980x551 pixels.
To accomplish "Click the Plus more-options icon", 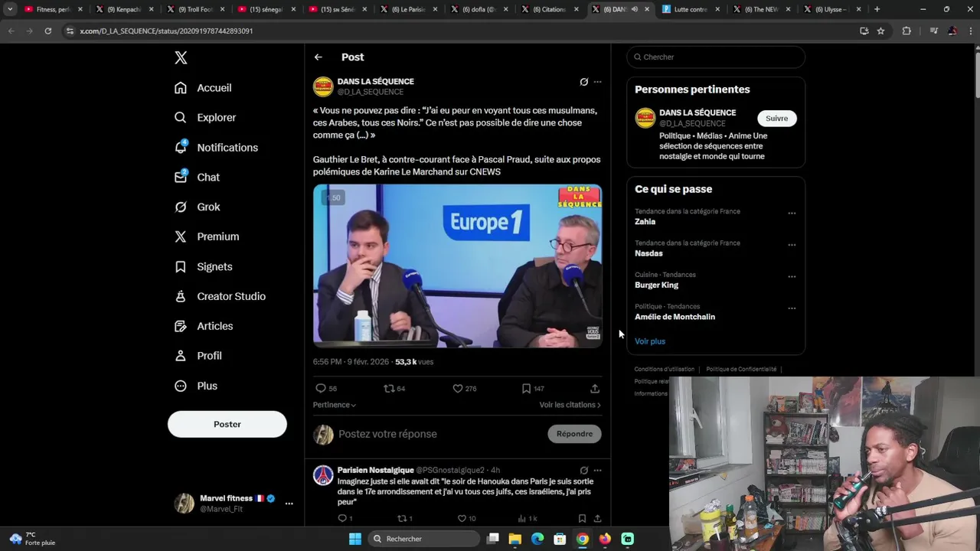I will point(181,386).
